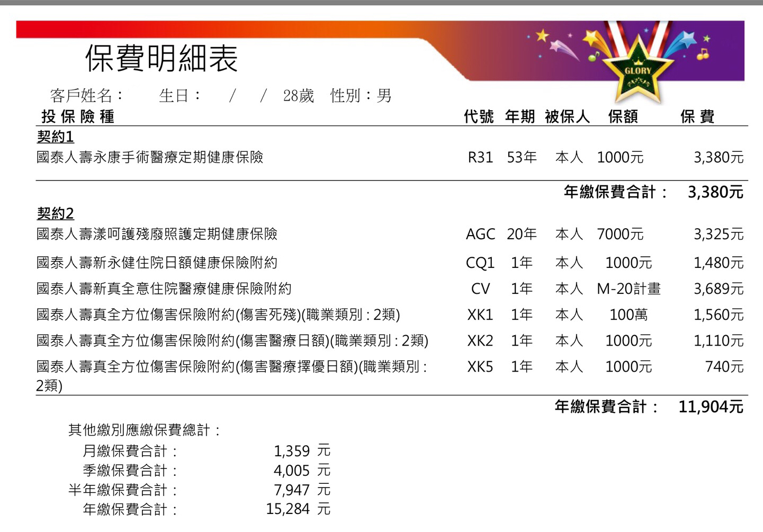Image resolution: width=763 pixels, height=532 pixels.
Task: Click the semiannual amount 7,947
Action: coord(292,490)
